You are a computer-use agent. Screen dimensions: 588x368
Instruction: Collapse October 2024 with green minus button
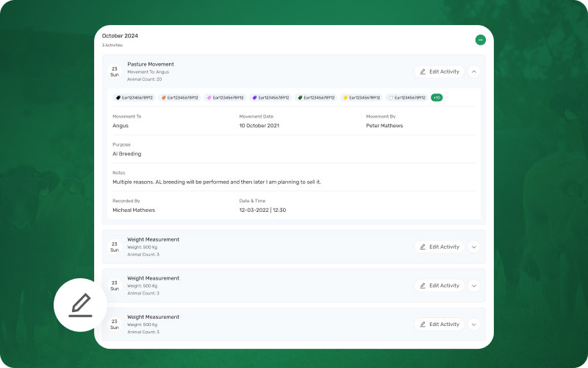pyautogui.click(x=480, y=40)
